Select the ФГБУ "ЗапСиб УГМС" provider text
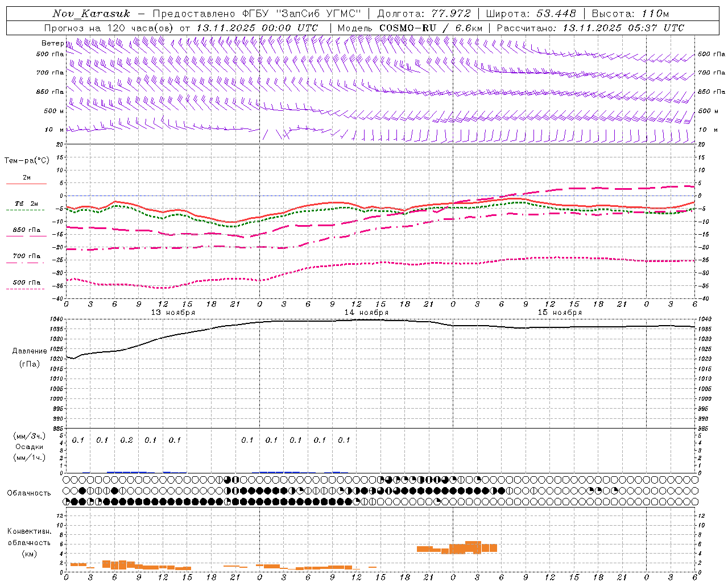 pos(302,14)
